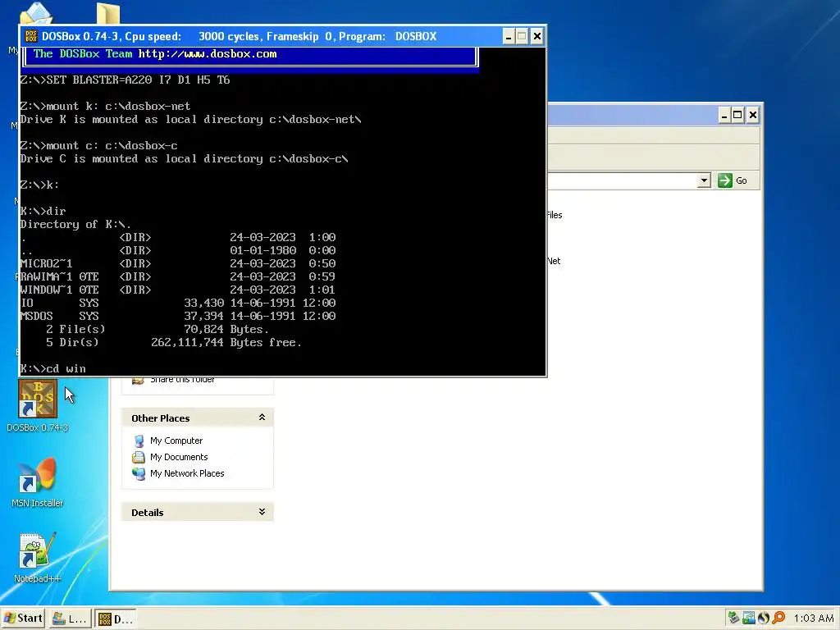Click the 'cd win' command prompt line
The width and height of the screenshot is (840, 630).
[52, 368]
